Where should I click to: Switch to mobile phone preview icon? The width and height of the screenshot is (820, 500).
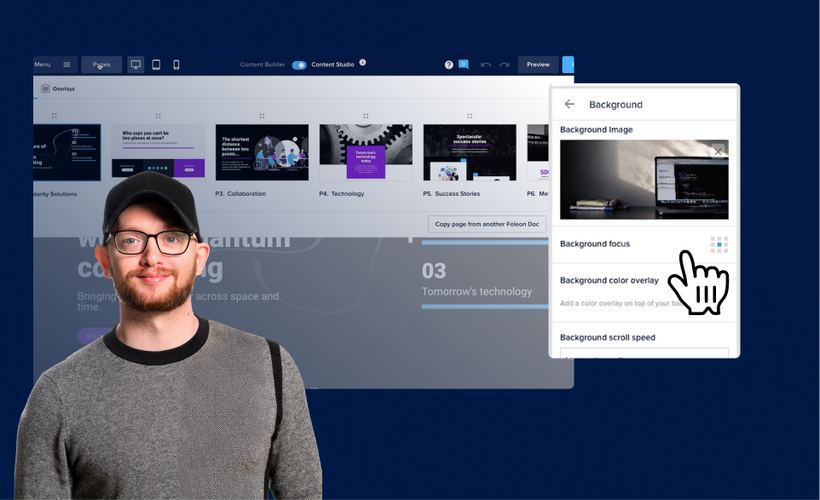(x=177, y=65)
